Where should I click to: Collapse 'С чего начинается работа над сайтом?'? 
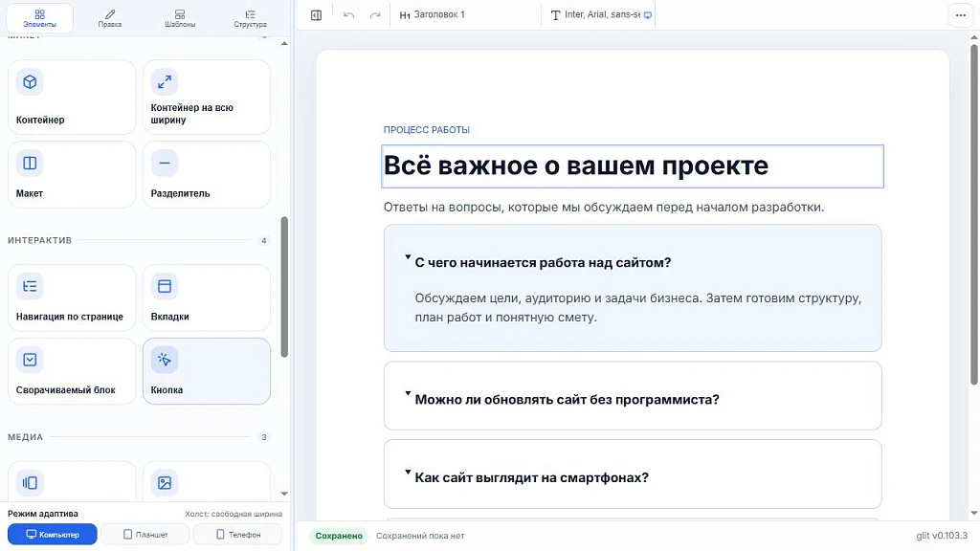tap(543, 263)
